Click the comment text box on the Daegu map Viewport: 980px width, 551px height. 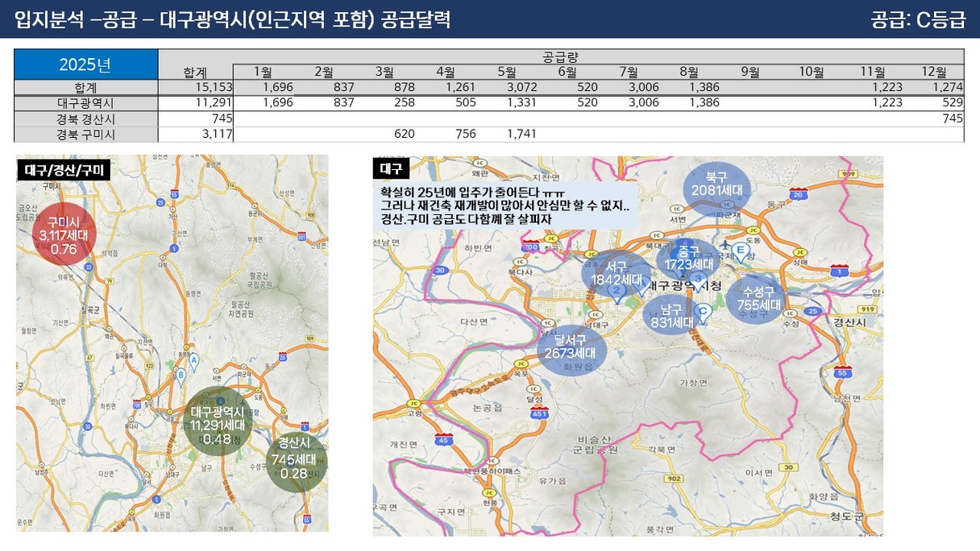(x=505, y=205)
